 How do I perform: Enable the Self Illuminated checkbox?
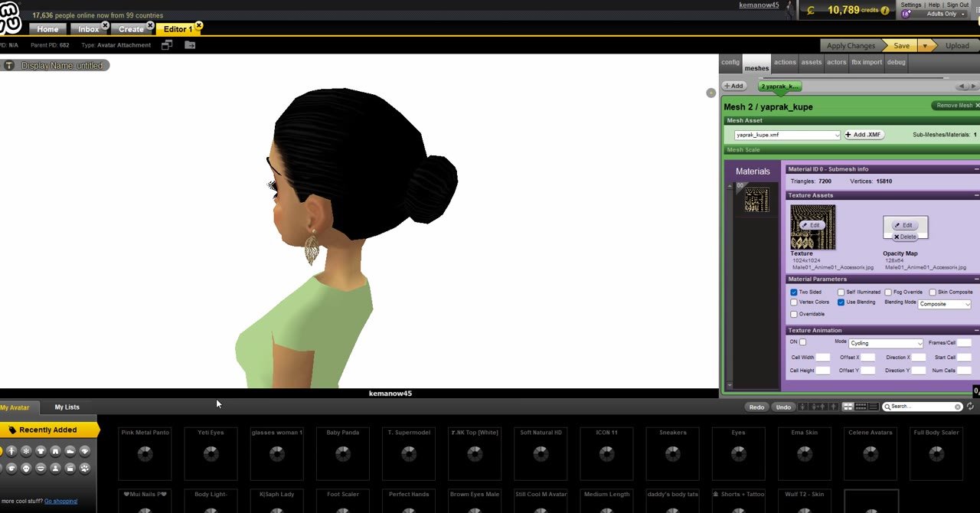tap(841, 292)
